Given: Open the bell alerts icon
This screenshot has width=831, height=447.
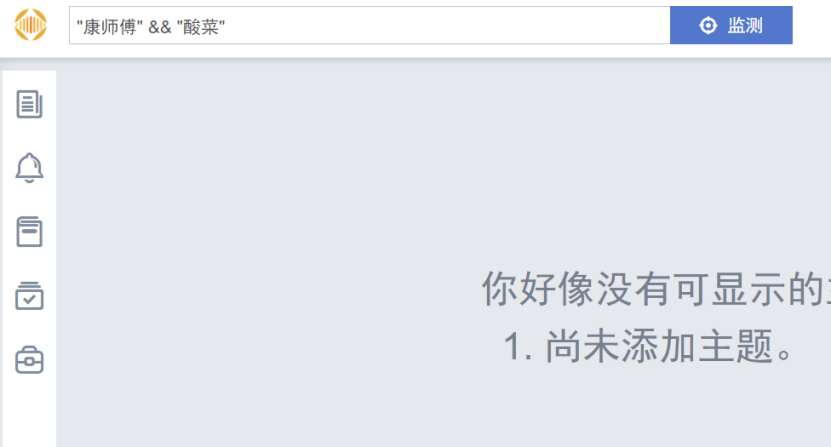Looking at the screenshot, I should coord(29,168).
